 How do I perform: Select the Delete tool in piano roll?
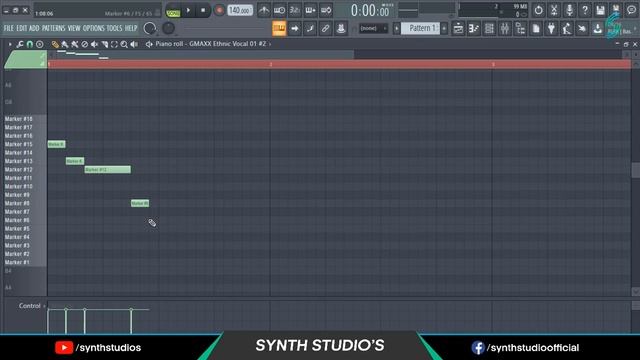[84, 44]
